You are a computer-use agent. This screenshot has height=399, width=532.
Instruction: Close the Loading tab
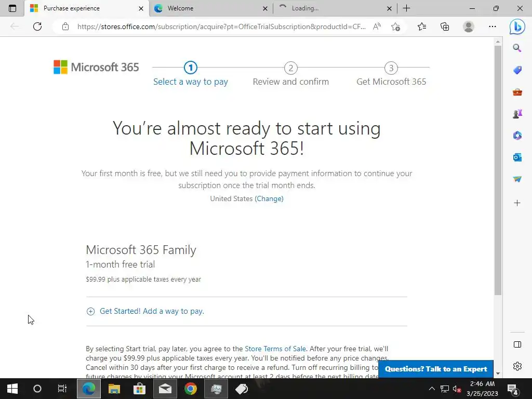pyautogui.click(x=389, y=8)
